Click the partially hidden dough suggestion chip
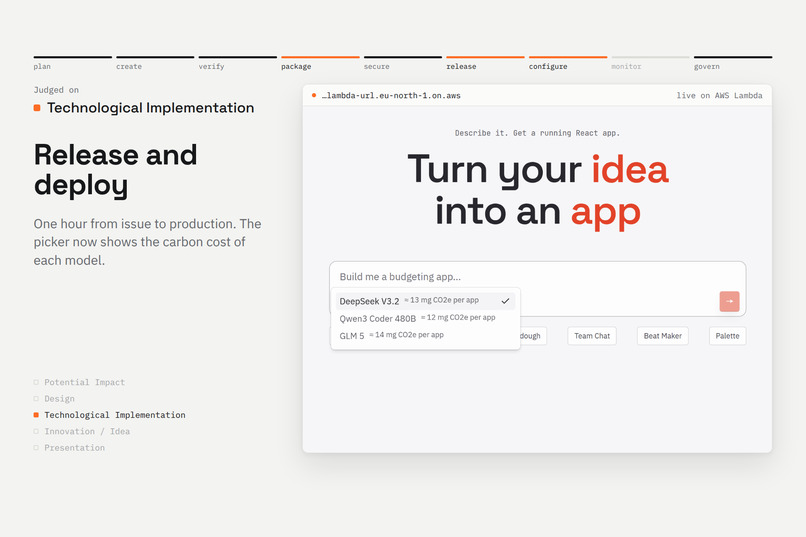Screen dimensions: 806x537 click(533, 336)
